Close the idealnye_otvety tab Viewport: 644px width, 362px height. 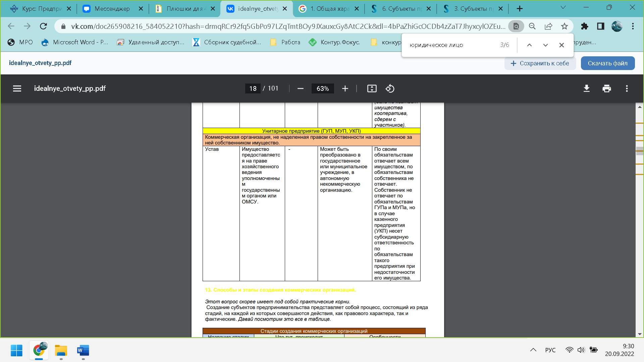pos(285,9)
